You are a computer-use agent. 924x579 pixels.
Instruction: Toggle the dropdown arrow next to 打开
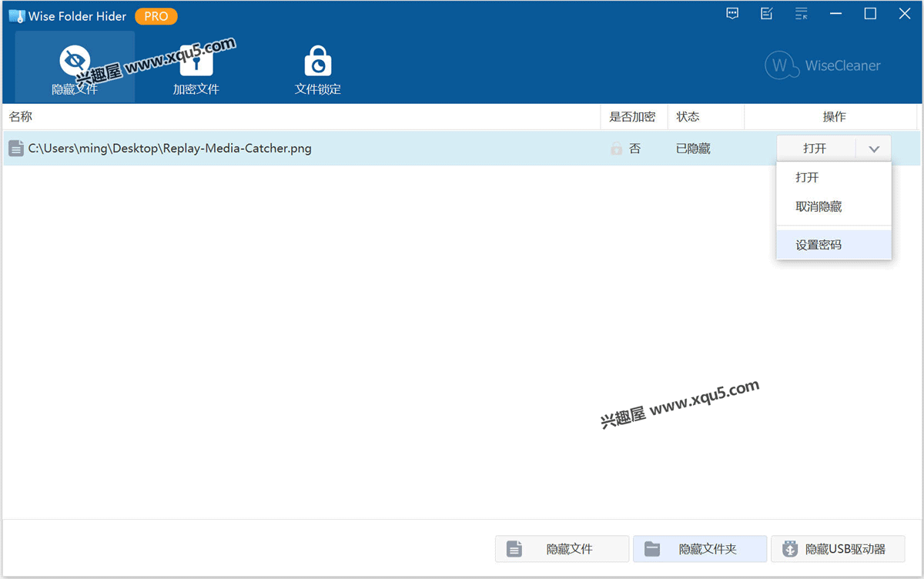[x=874, y=149]
